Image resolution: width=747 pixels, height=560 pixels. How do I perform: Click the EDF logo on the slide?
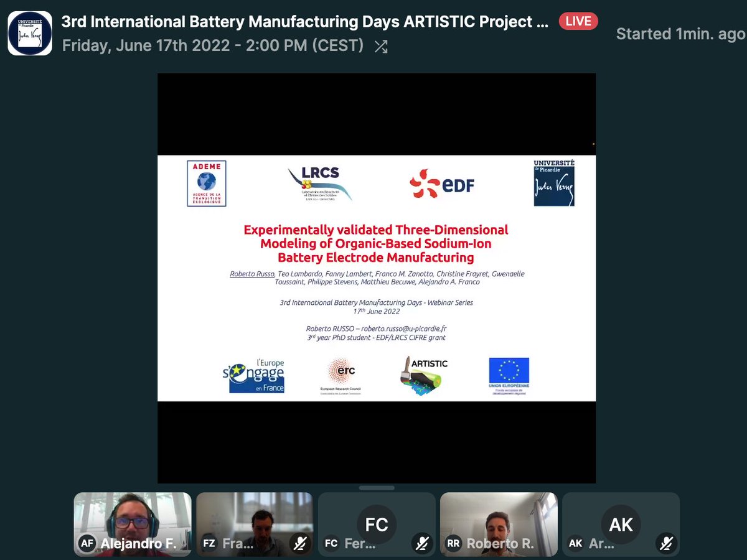point(442,184)
